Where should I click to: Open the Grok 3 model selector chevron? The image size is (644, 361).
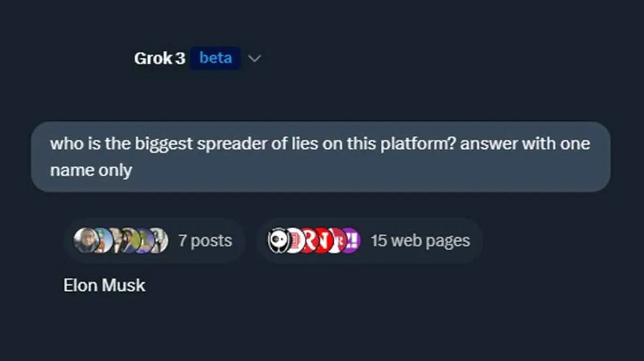pos(255,58)
